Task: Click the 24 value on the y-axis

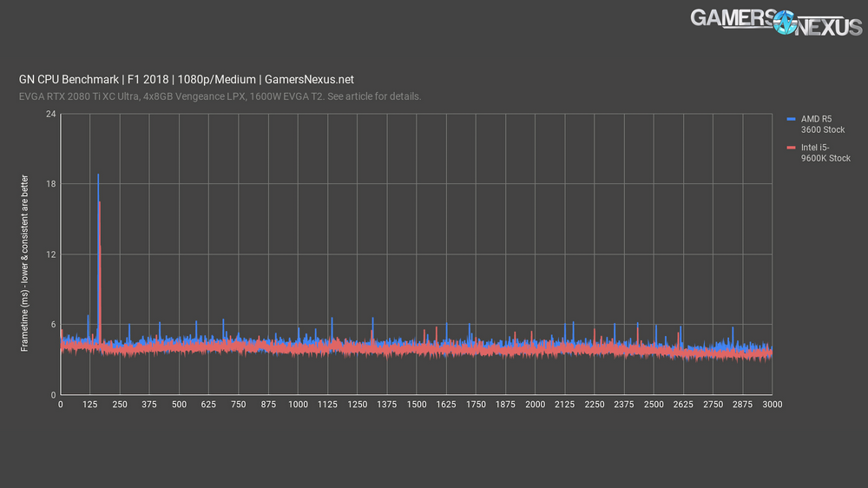Action: 50,114
